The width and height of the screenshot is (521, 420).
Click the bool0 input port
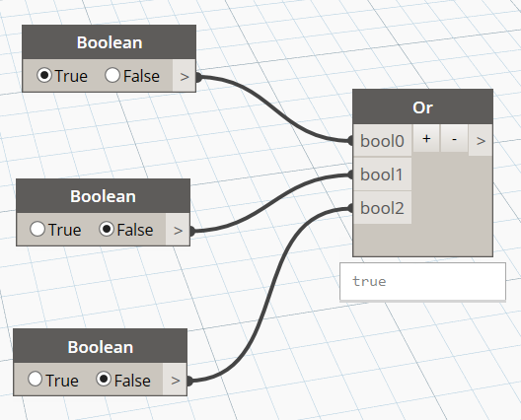click(383, 140)
